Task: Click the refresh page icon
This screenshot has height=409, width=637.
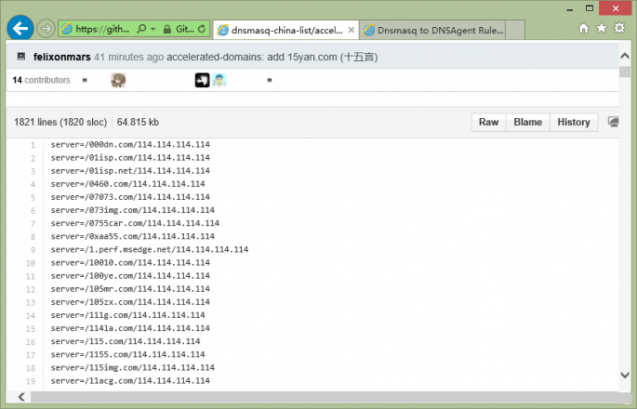Action: point(203,30)
